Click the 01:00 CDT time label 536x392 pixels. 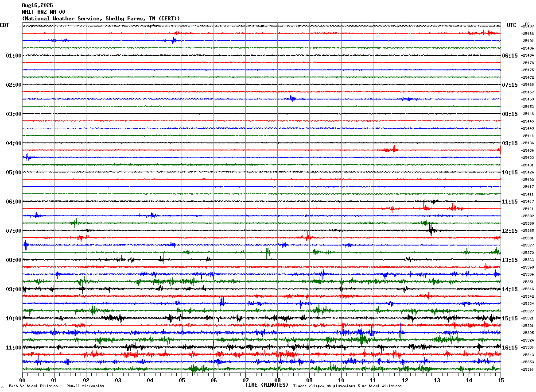[x=14, y=56]
